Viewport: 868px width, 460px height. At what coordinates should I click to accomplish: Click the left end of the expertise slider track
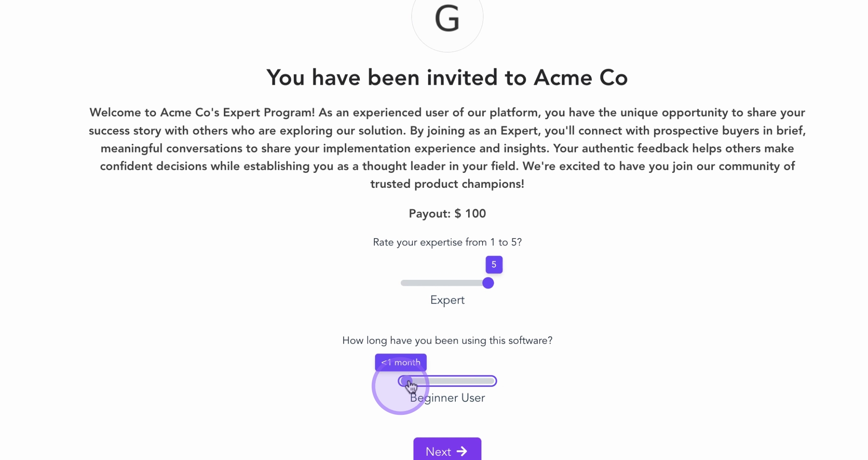click(404, 283)
